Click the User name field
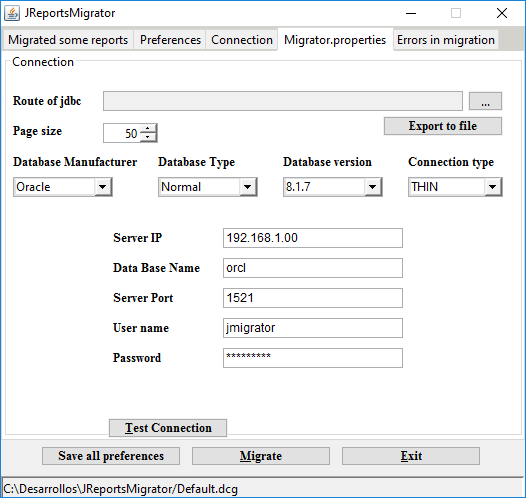527x498 pixels. 313,328
